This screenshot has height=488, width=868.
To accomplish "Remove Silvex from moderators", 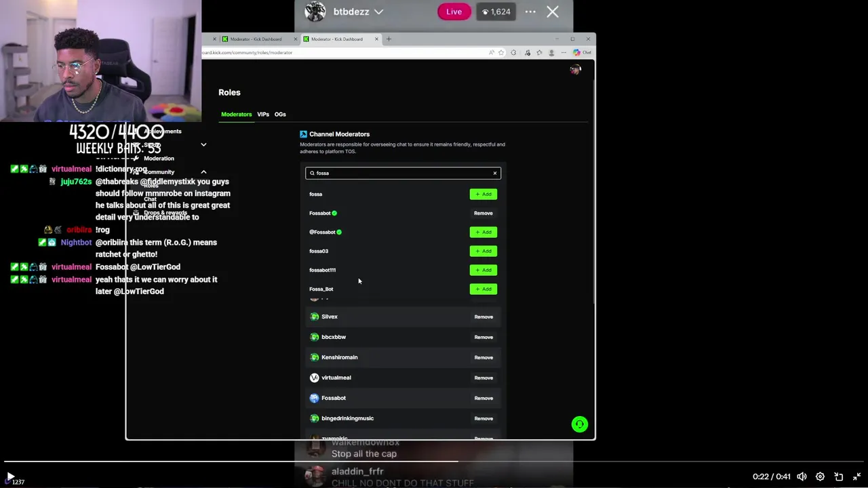I will pos(484,317).
